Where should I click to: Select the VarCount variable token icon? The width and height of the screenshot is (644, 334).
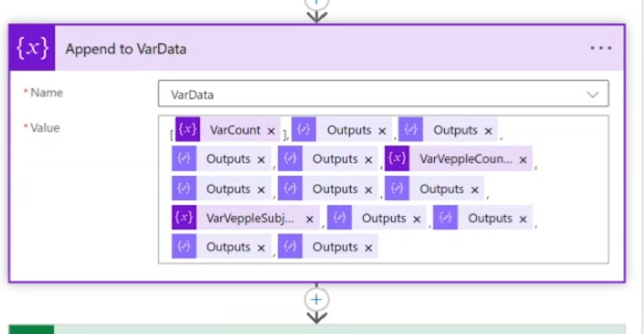(x=188, y=130)
